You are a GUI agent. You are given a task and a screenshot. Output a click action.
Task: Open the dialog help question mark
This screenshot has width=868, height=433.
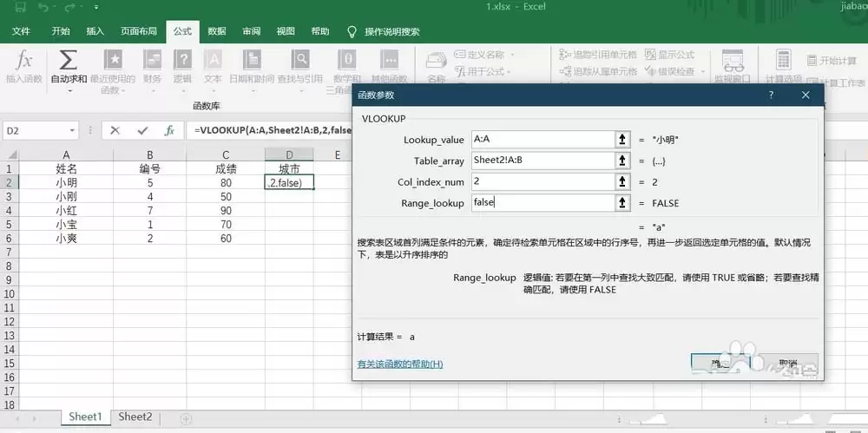pos(771,95)
